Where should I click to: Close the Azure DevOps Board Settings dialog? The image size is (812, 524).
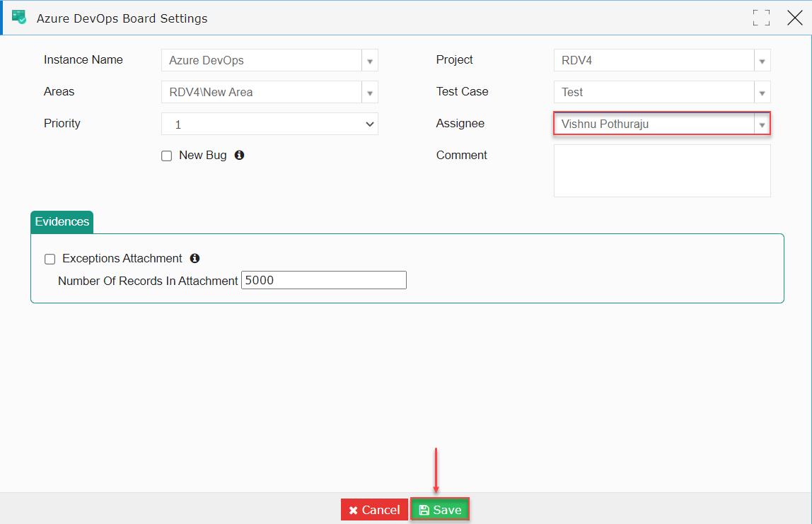(794, 18)
